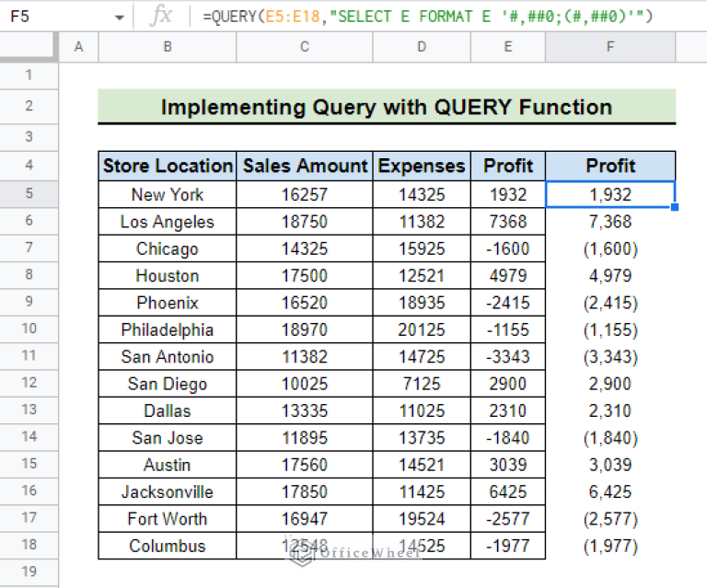Click the 'Store Location' header cell
Viewport: 707px width, 588px height.
click(x=168, y=166)
